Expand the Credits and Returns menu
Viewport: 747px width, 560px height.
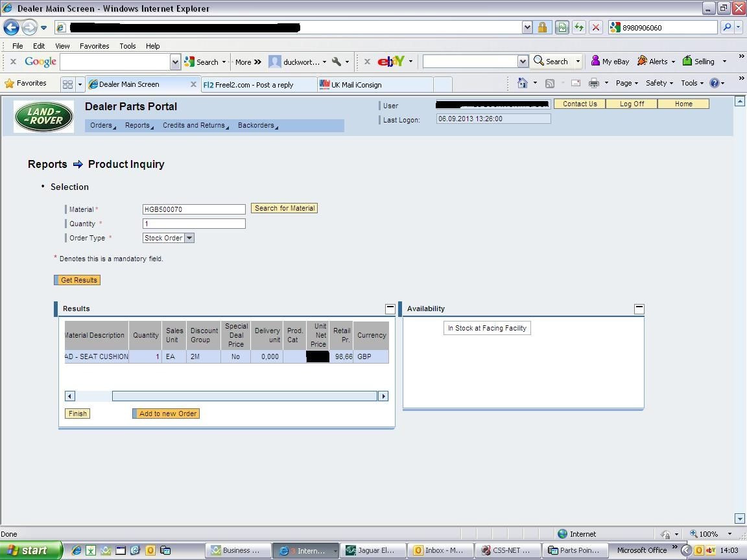pyautogui.click(x=196, y=125)
